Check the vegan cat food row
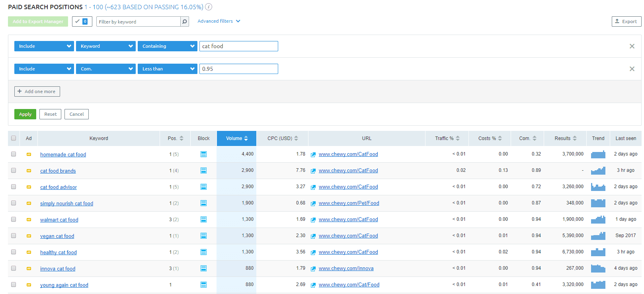 (14, 236)
